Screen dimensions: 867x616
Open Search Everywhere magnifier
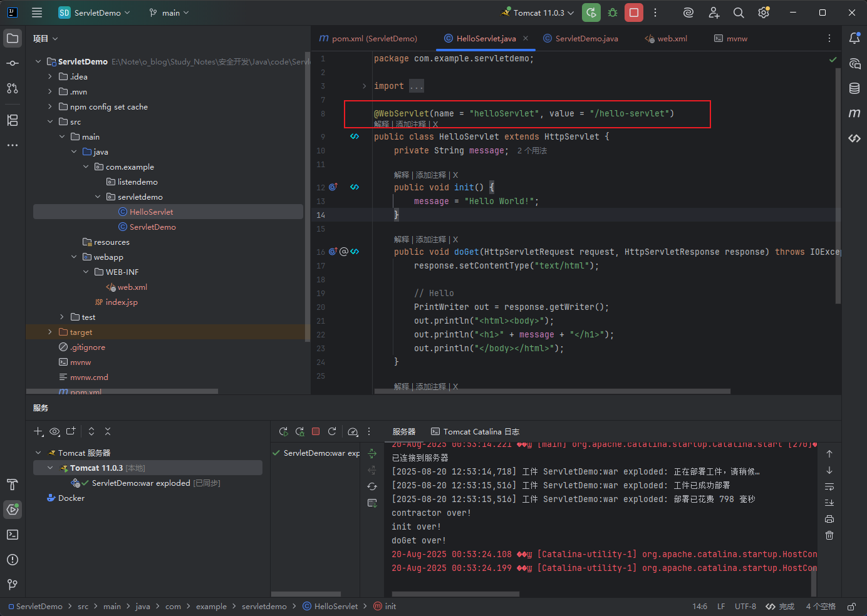pos(739,13)
